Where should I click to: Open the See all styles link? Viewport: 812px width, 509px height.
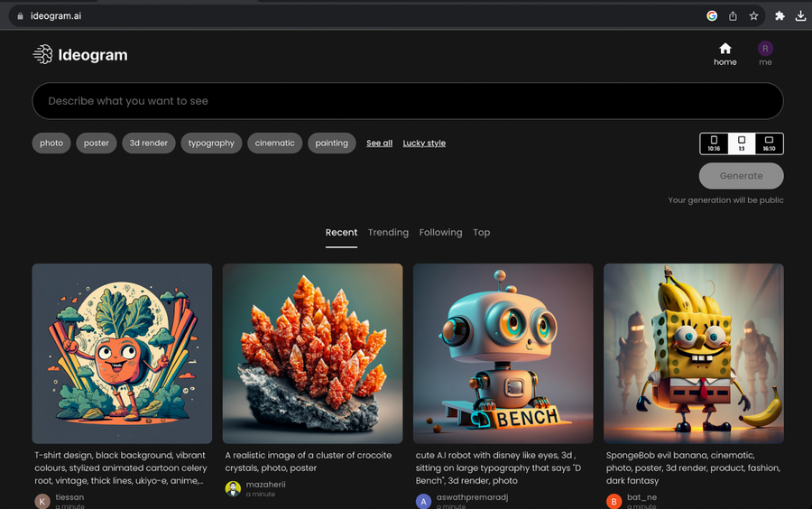379,143
